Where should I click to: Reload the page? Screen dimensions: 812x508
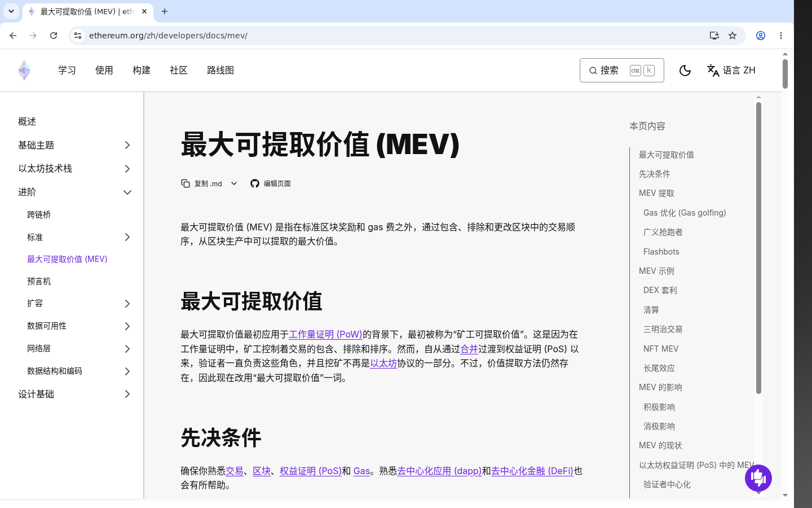click(54, 36)
